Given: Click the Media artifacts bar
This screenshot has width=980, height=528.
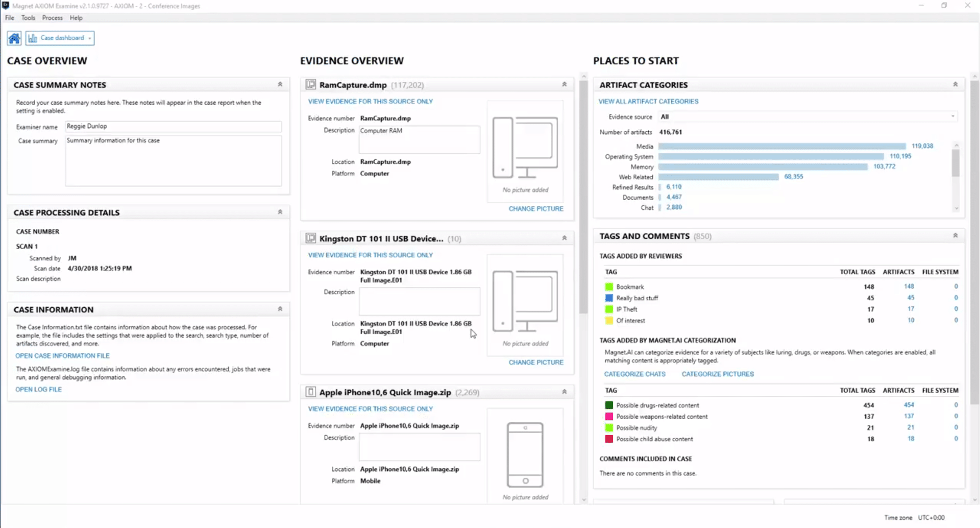Looking at the screenshot, I should pos(782,147).
